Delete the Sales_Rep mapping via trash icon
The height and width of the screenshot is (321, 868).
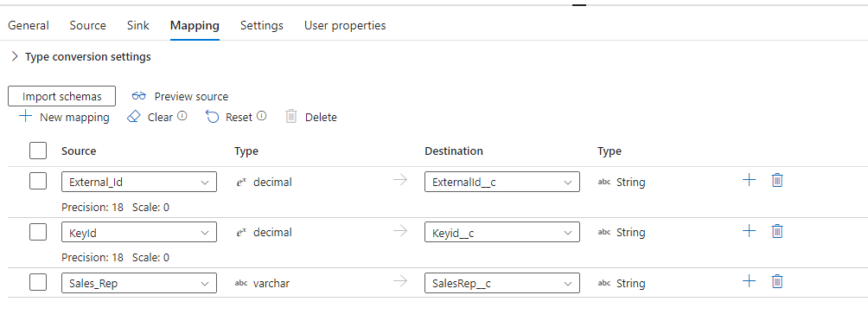pos(777,282)
